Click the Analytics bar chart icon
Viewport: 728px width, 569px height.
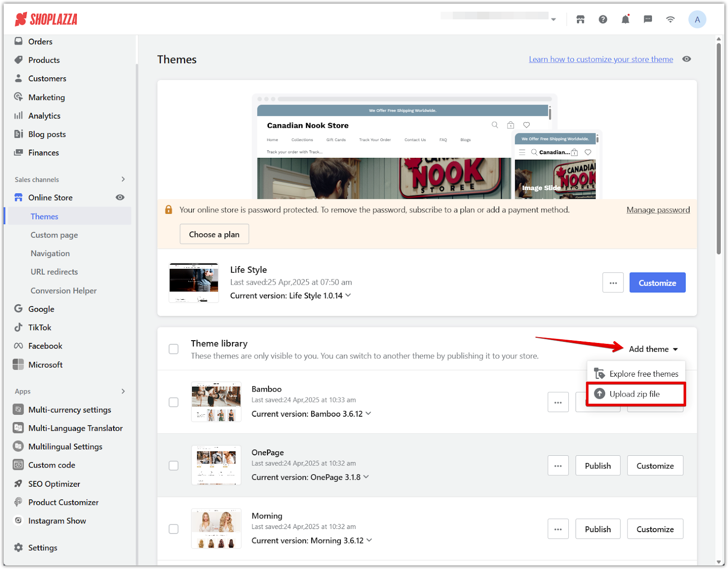pos(18,116)
